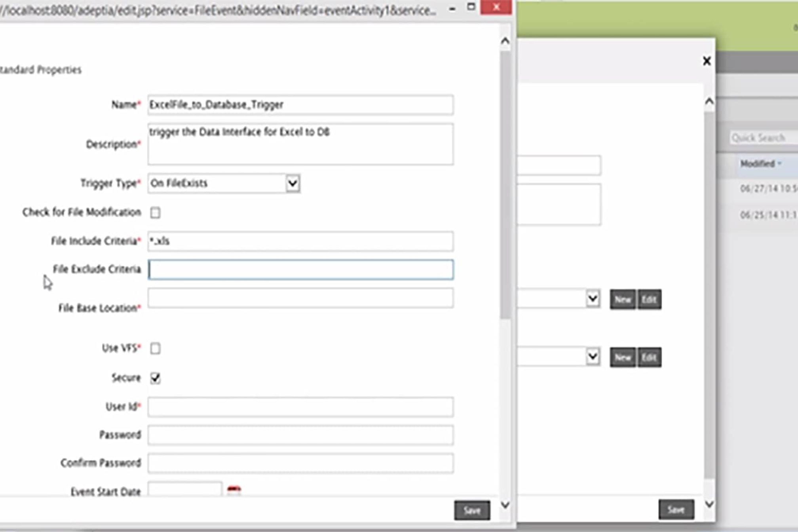Close the background dialog with X icon

tap(707, 61)
